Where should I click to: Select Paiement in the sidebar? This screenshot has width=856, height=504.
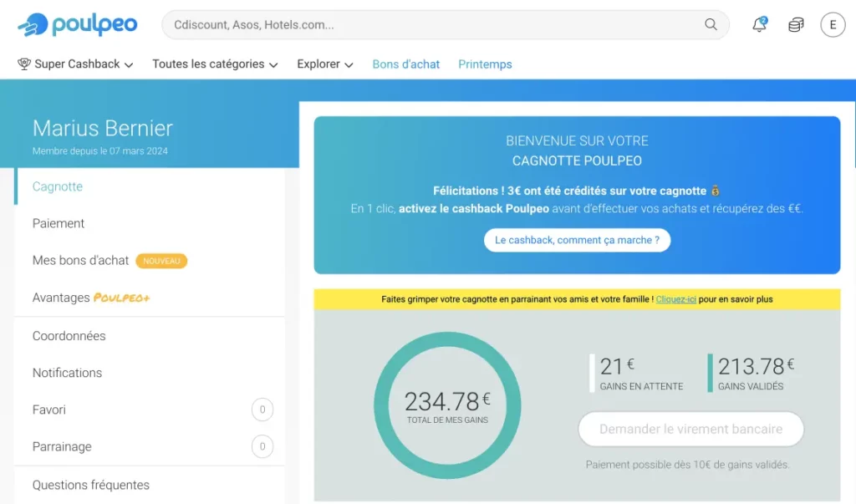point(59,223)
